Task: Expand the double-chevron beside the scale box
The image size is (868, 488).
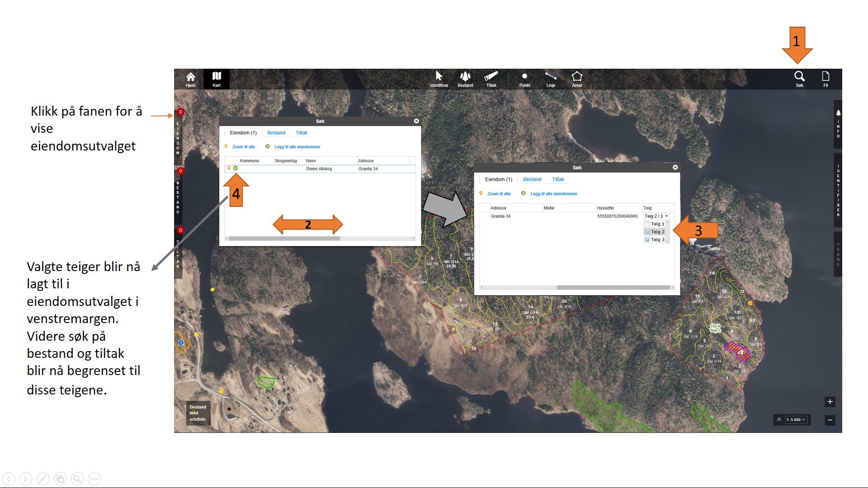Action: pos(779,420)
